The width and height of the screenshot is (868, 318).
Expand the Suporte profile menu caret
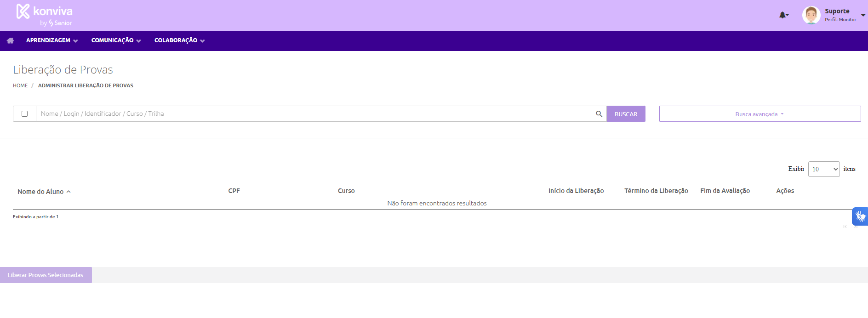[x=863, y=15]
